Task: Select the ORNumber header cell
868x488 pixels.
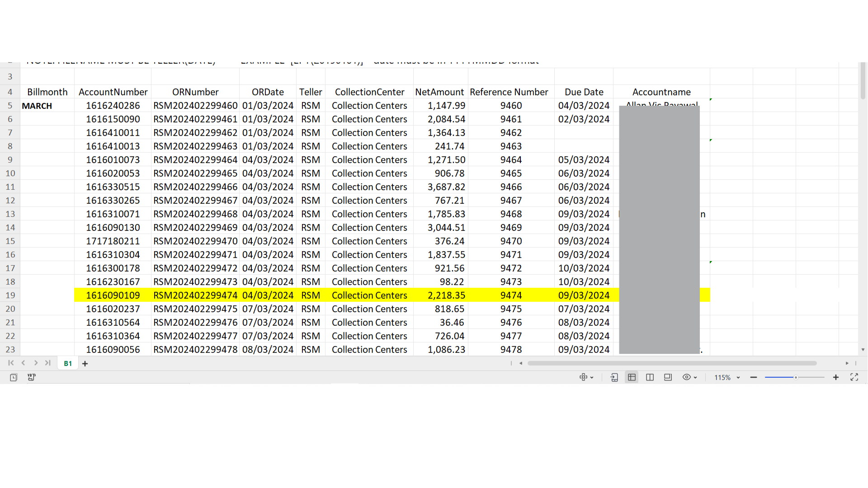Action: pos(195,92)
